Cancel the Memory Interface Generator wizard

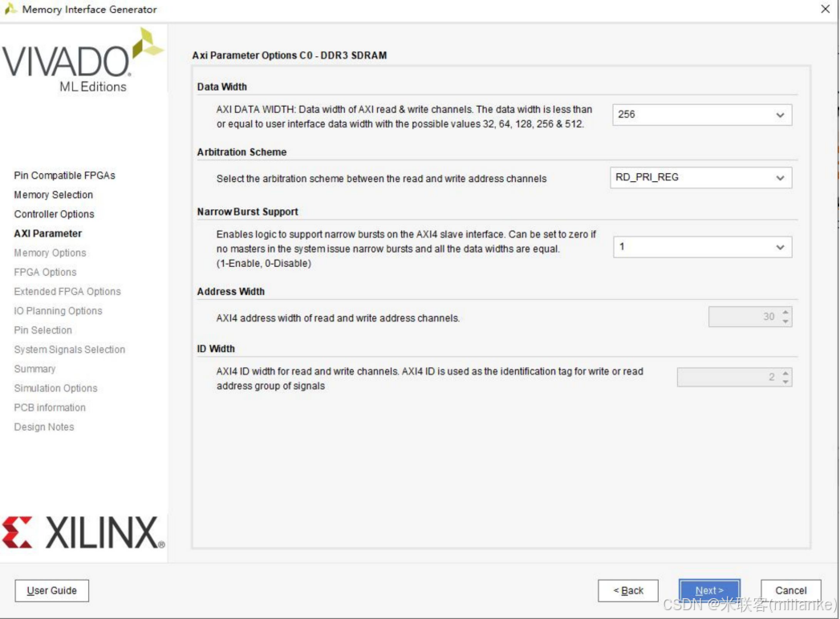tap(790, 590)
